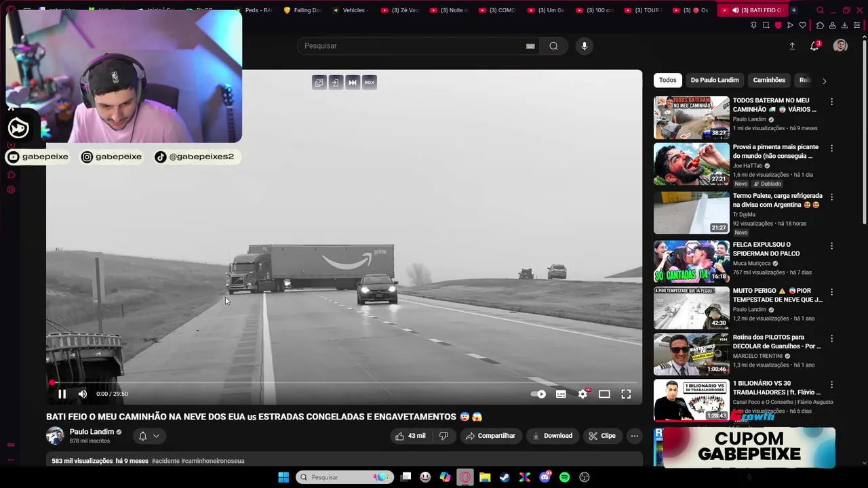Click the side-panel video overlay icon

coord(335,82)
